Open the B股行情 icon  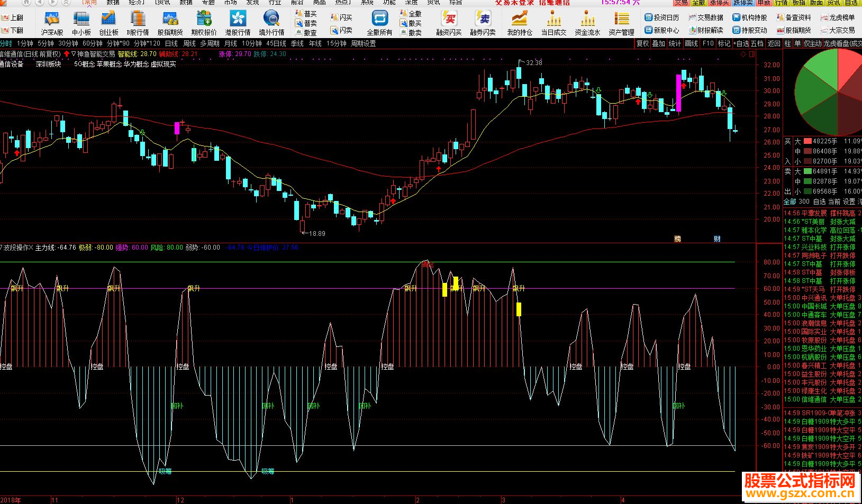tap(138, 24)
